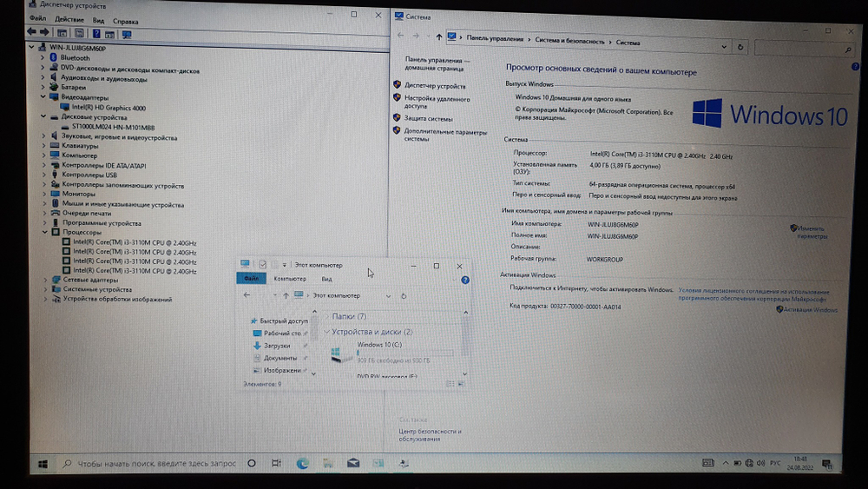Open the Quick Access Toolbar customize dropdown in Explorer

click(285, 265)
